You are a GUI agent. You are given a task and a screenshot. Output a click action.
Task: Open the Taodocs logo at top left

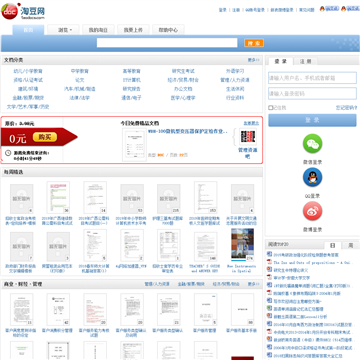[23, 11]
